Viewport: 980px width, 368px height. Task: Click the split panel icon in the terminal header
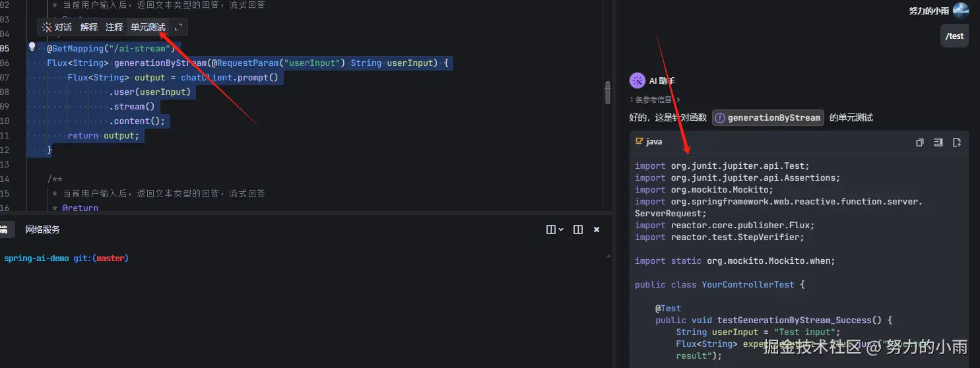coord(578,230)
